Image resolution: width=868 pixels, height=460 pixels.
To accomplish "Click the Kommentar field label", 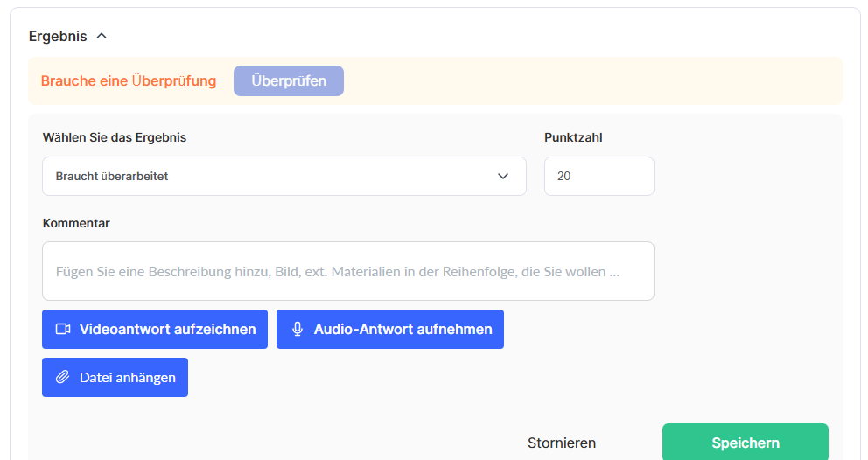I will coord(76,223).
